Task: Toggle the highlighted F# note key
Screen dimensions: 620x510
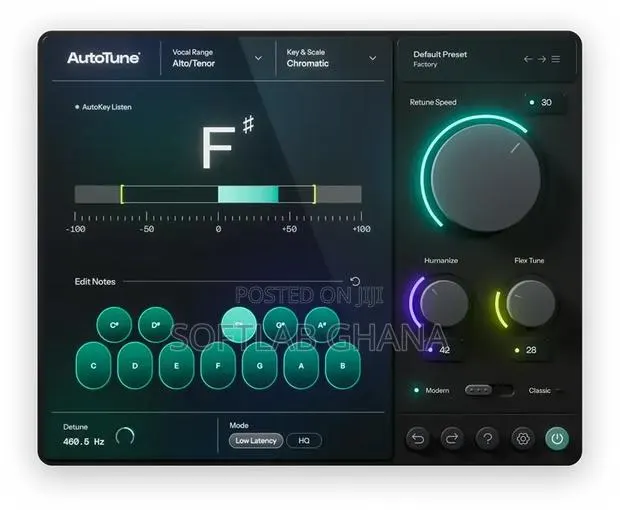Action: click(239, 325)
